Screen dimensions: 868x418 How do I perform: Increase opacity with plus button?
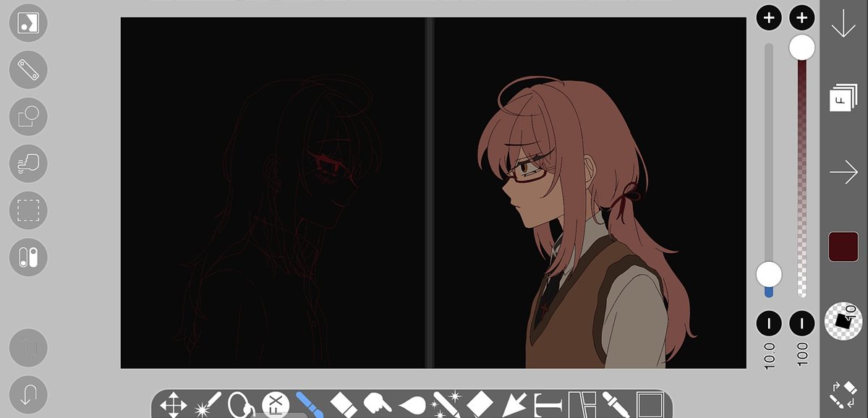point(801,18)
